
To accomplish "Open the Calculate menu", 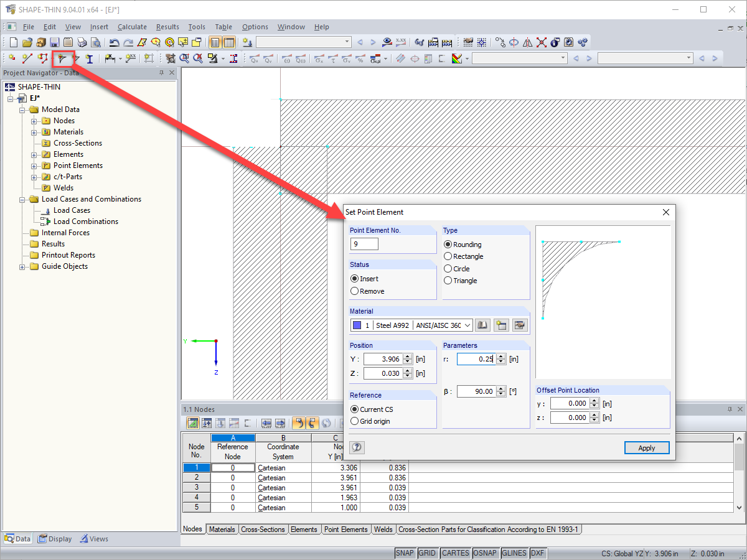I will (132, 27).
